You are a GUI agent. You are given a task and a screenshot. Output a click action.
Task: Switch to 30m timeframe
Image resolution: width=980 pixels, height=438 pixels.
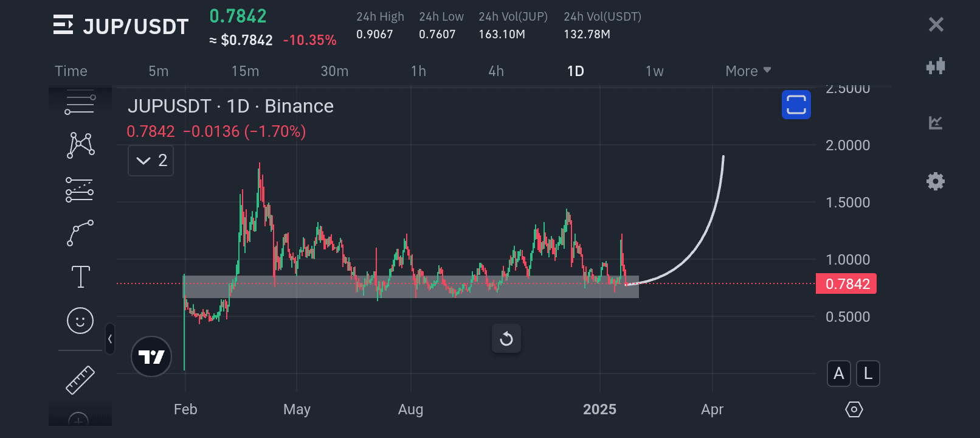click(x=334, y=71)
